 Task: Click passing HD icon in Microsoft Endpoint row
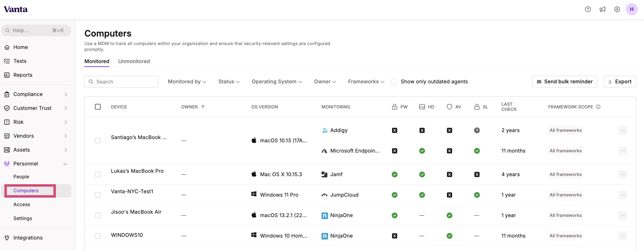pyautogui.click(x=422, y=151)
